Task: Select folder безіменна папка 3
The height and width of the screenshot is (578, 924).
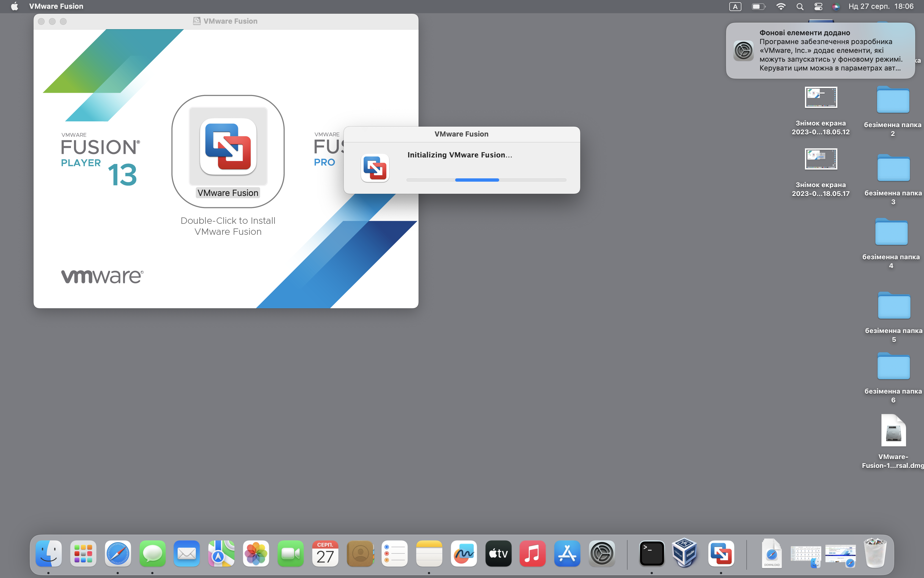Action: pyautogui.click(x=893, y=179)
